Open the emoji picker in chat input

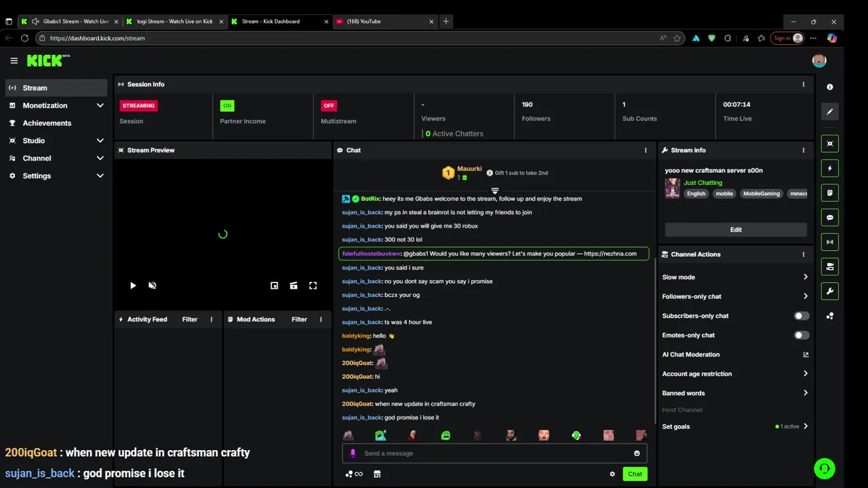pyautogui.click(x=637, y=453)
